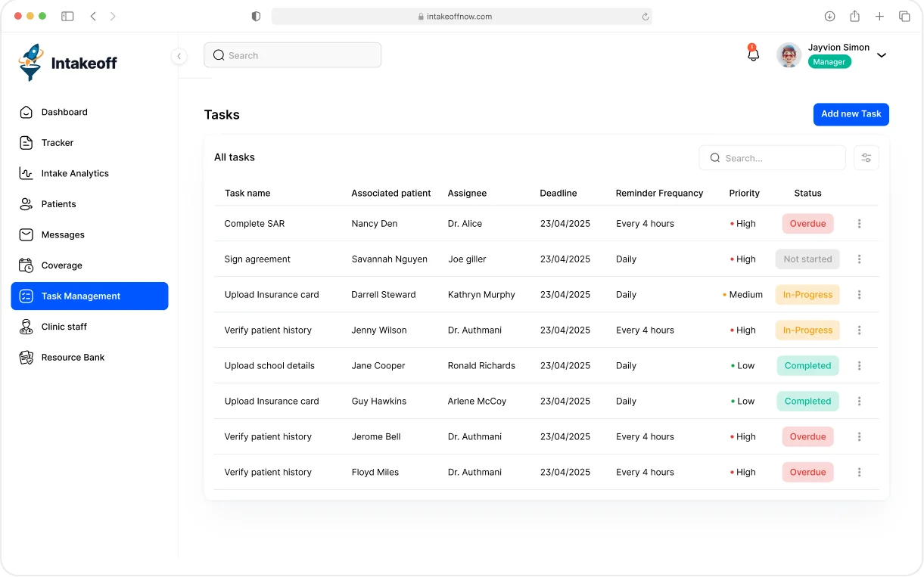The height and width of the screenshot is (577, 924).
Task: Sort by the Deadline column header
Action: click(558, 194)
